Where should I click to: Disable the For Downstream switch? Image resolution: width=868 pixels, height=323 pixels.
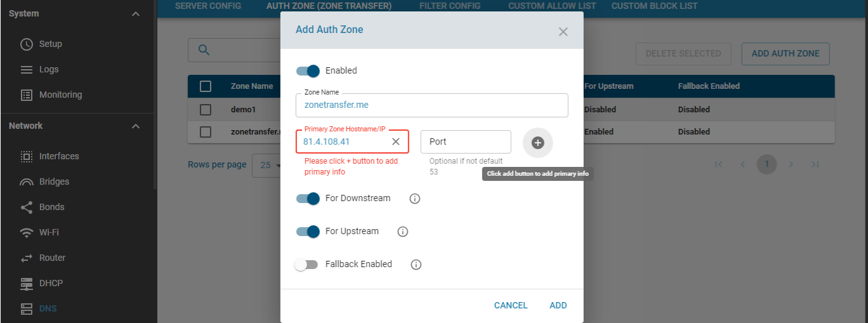pyautogui.click(x=308, y=199)
